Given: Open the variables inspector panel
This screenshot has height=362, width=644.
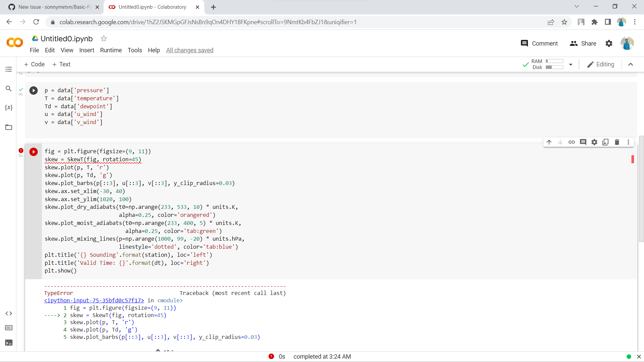Looking at the screenshot, I should point(9,108).
